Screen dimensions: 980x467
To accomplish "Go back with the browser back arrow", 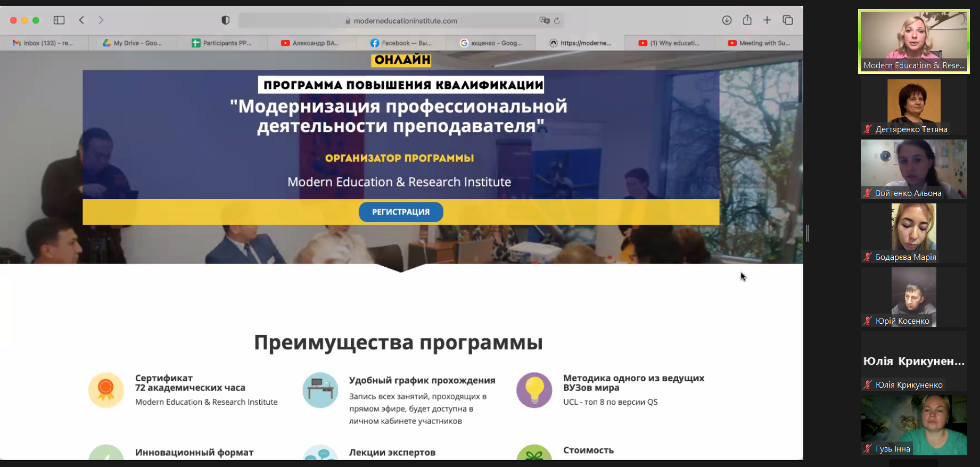I will tap(81, 20).
